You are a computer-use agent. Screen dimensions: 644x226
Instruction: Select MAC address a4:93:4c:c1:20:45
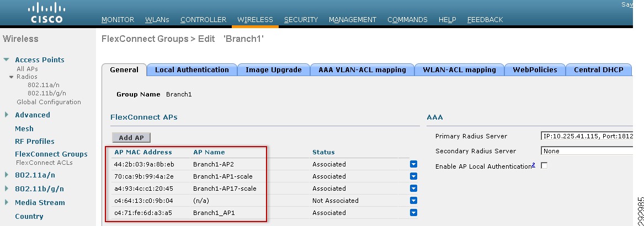coord(144,189)
